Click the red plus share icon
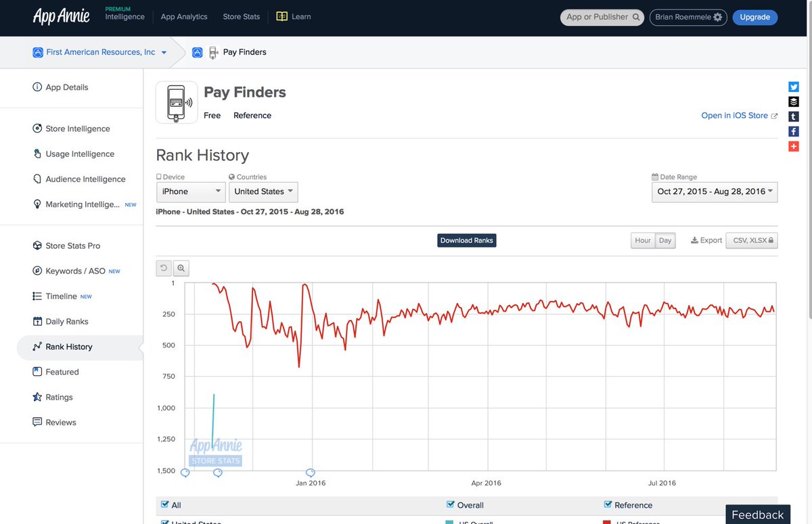The height and width of the screenshot is (524, 812). pos(794,146)
